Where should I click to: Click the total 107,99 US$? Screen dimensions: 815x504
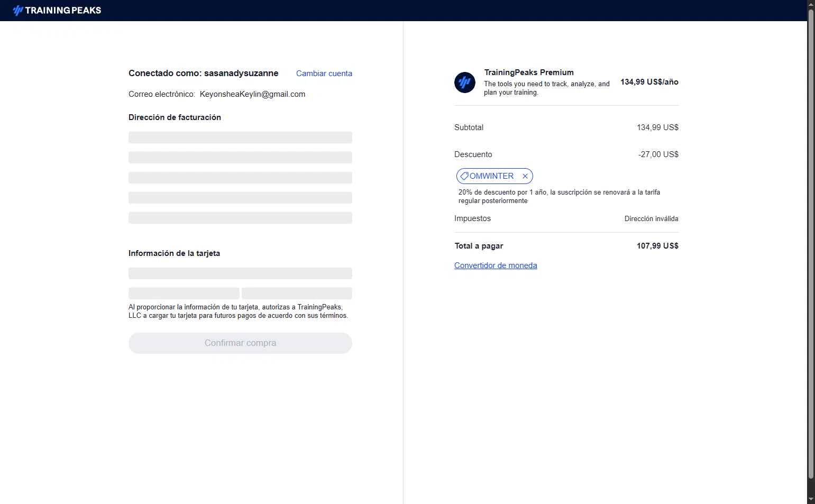coord(657,246)
